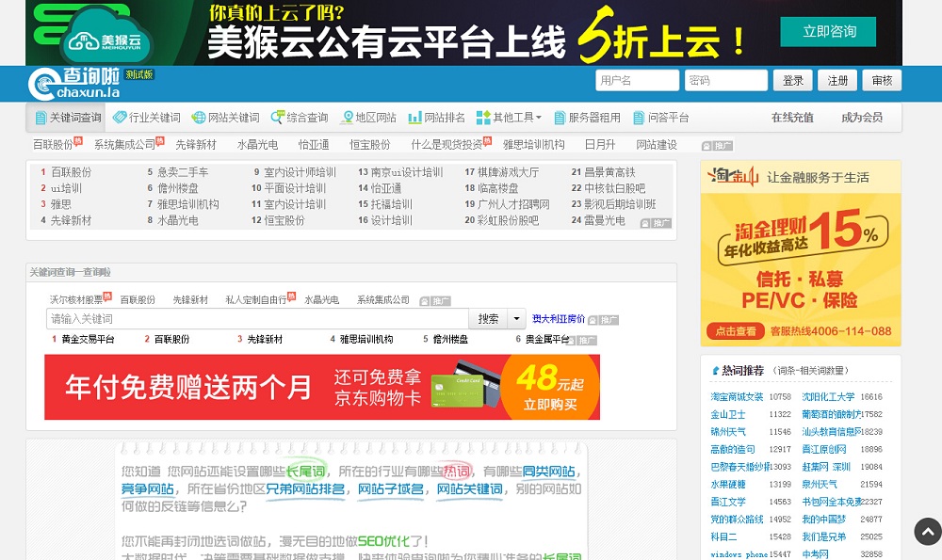Click 雅思培训机构 in top keyword row
Screen dimensions: 942x560
(533, 145)
